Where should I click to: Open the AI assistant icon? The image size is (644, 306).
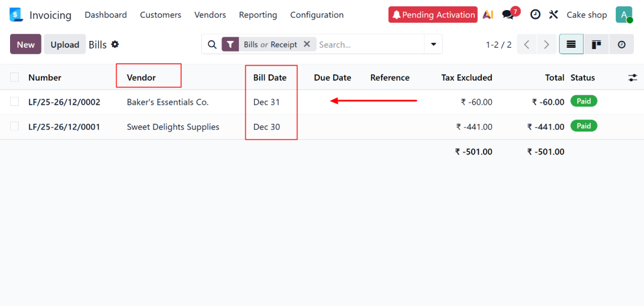(x=488, y=14)
